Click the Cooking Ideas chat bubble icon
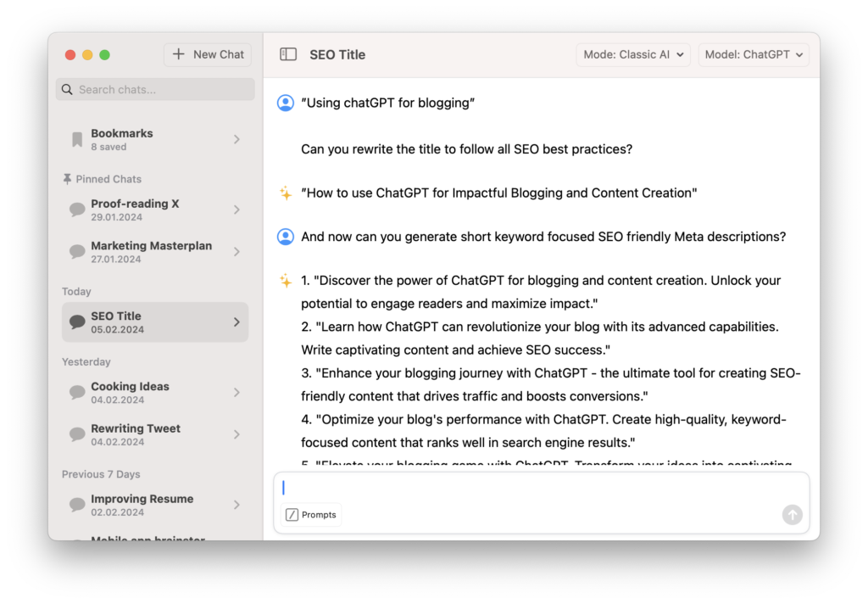868x604 pixels. pyautogui.click(x=77, y=392)
